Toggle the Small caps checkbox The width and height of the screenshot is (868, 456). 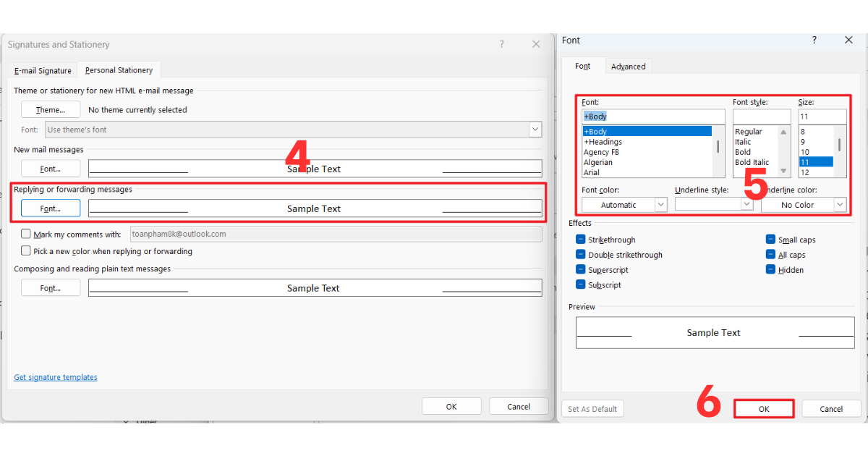tap(771, 240)
